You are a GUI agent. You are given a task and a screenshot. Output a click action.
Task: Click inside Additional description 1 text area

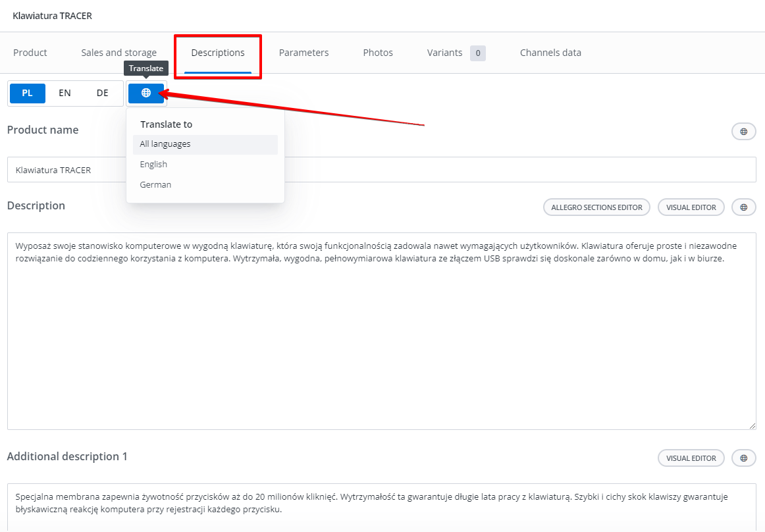tap(382, 508)
